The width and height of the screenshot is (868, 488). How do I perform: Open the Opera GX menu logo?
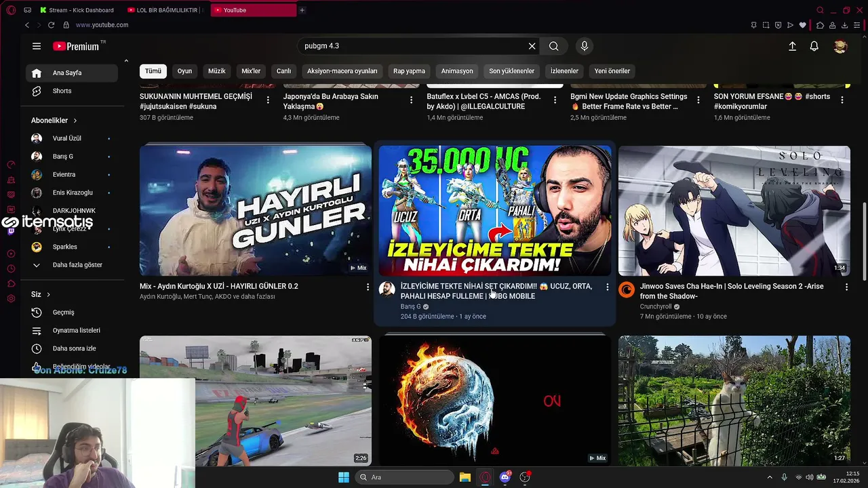[11, 10]
